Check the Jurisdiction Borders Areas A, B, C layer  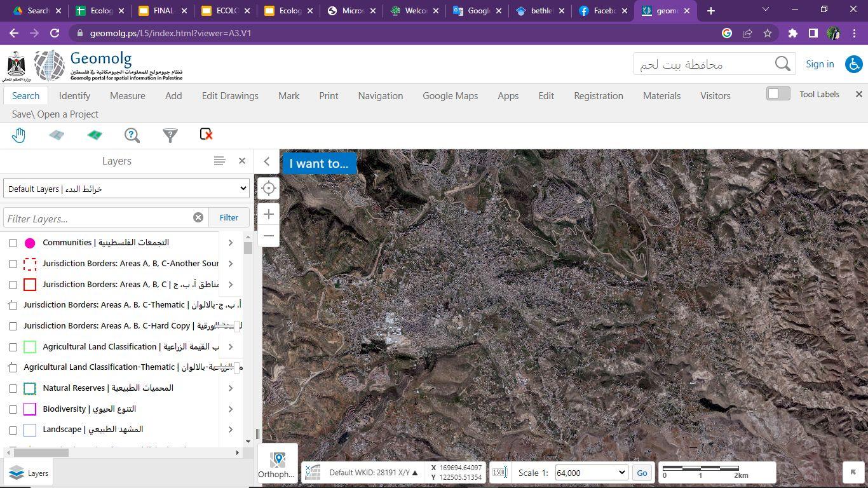[x=13, y=285]
